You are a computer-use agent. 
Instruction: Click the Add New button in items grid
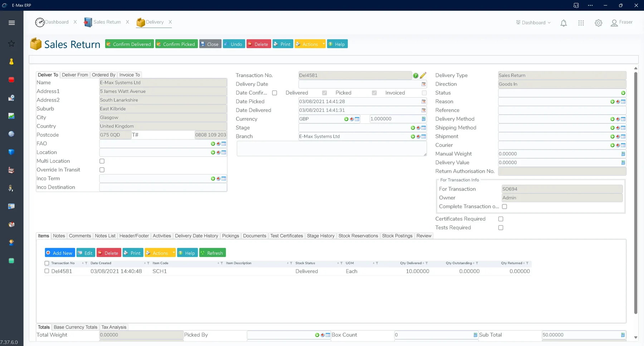60,253
